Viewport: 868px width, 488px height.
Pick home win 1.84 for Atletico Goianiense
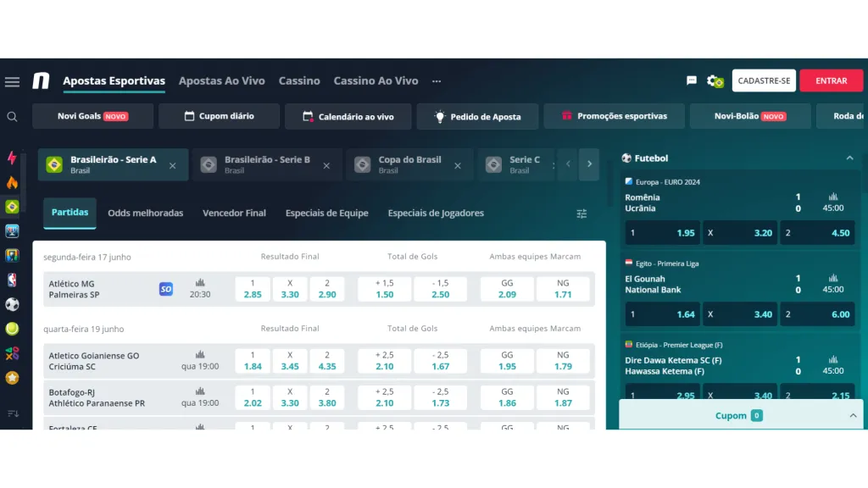click(x=253, y=361)
